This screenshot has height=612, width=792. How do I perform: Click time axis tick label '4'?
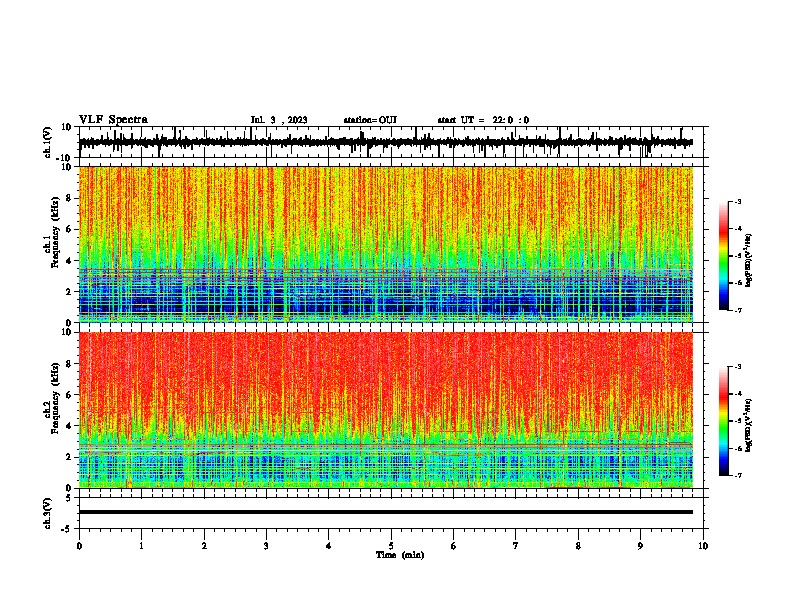click(x=329, y=546)
